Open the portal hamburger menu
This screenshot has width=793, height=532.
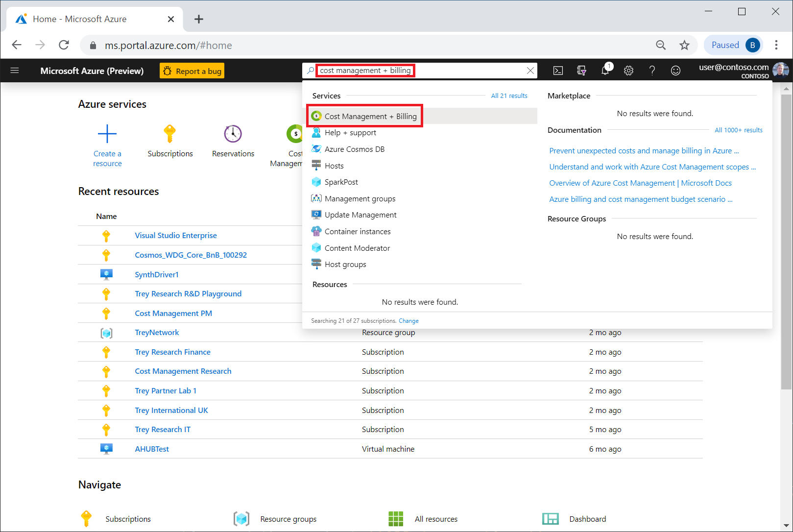[15, 71]
